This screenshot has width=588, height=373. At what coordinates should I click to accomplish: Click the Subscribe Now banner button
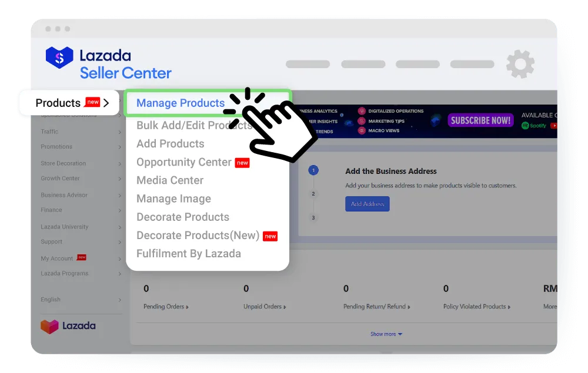(x=480, y=120)
